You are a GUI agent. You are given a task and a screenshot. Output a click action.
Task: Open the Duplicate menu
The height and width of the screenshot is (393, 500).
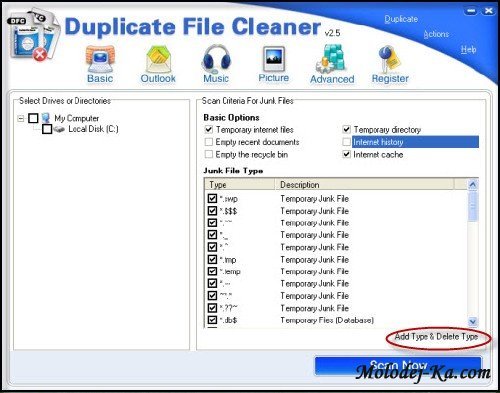[x=401, y=19]
